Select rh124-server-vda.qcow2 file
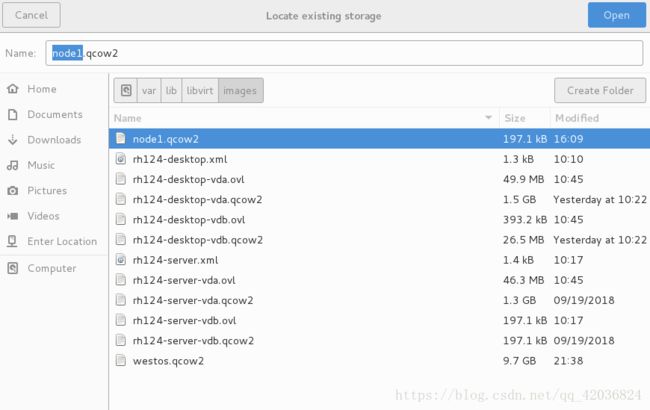The height and width of the screenshot is (410, 650). point(379,300)
